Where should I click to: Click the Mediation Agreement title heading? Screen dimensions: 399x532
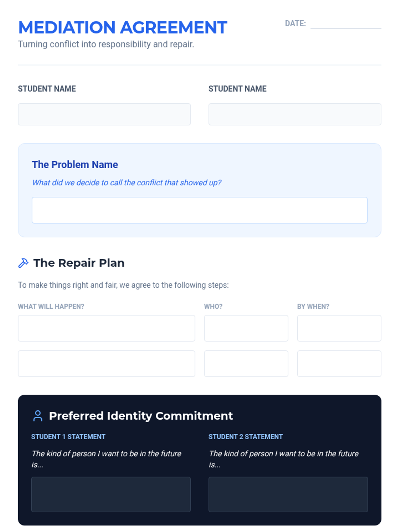[x=123, y=28]
